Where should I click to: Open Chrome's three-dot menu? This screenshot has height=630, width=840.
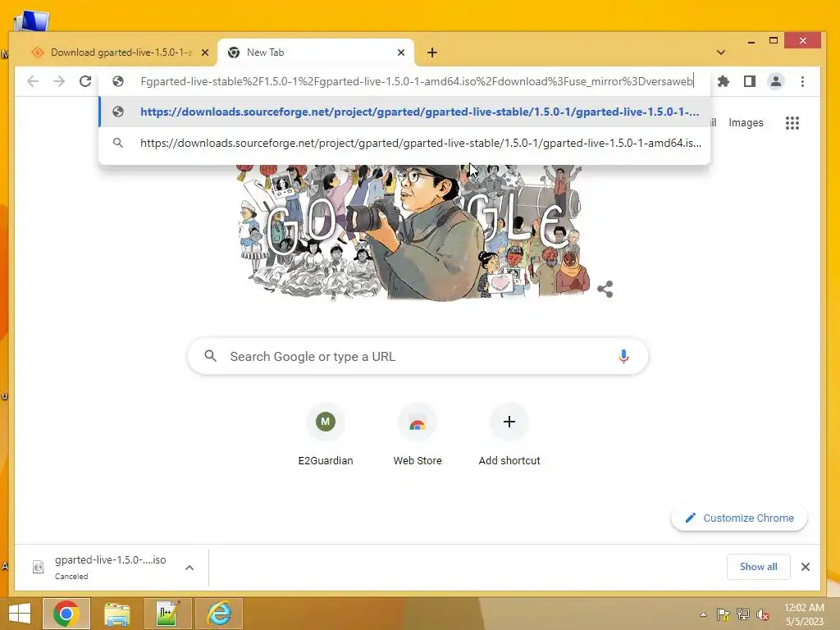(802, 81)
